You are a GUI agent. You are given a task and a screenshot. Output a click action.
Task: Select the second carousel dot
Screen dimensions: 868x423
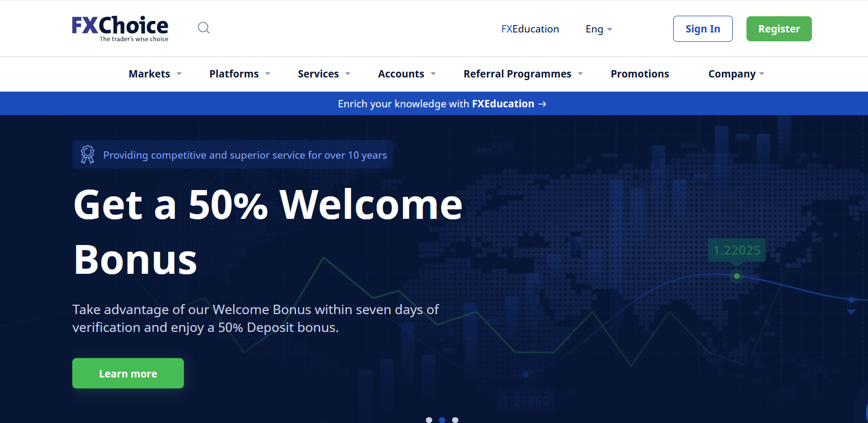(x=442, y=419)
